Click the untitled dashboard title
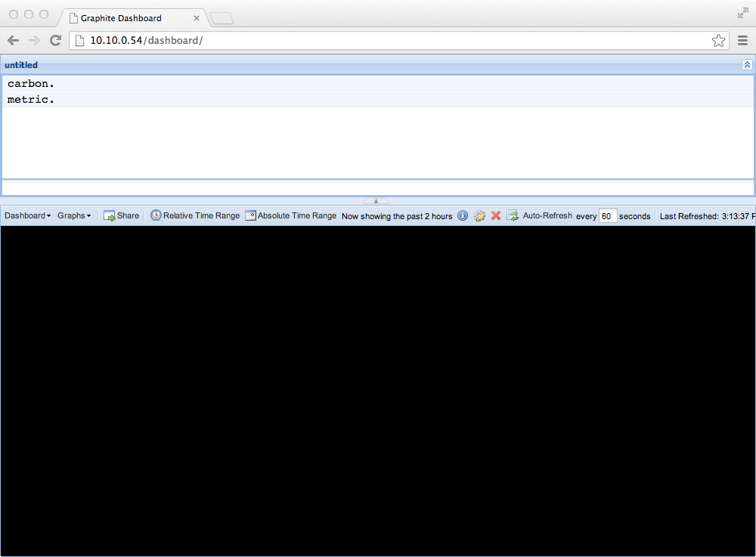The width and height of the screenshot is (756, 557). [x=21, y=65]
